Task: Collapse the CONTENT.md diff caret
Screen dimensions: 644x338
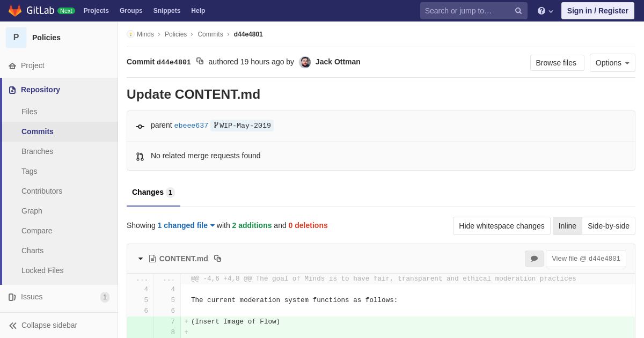Action: click(x=141, y=259)
